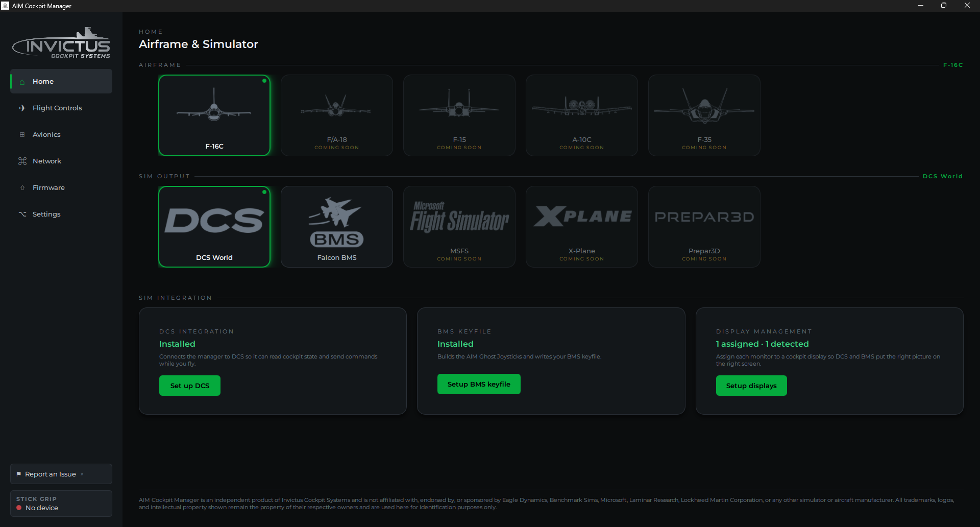Click the DISPLAY MANAGEMENT card title
980x527 pixels.
(764, 331)
